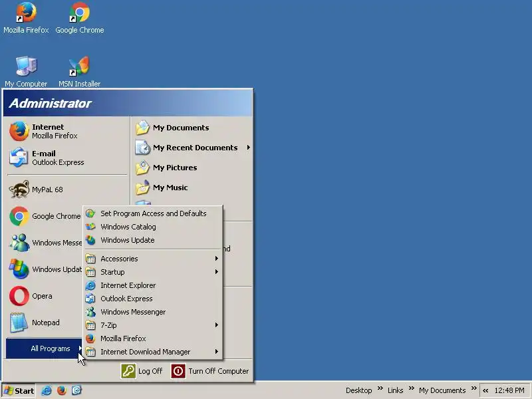Expand My Documents toolbar chevron on taskbar
This screenshot has height=399, width=532.
(x=474, y=388)
